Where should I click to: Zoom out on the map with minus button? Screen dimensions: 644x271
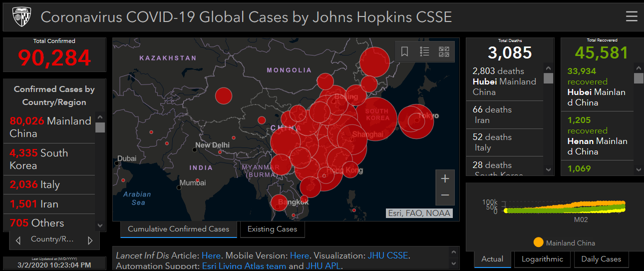(445, 195)
